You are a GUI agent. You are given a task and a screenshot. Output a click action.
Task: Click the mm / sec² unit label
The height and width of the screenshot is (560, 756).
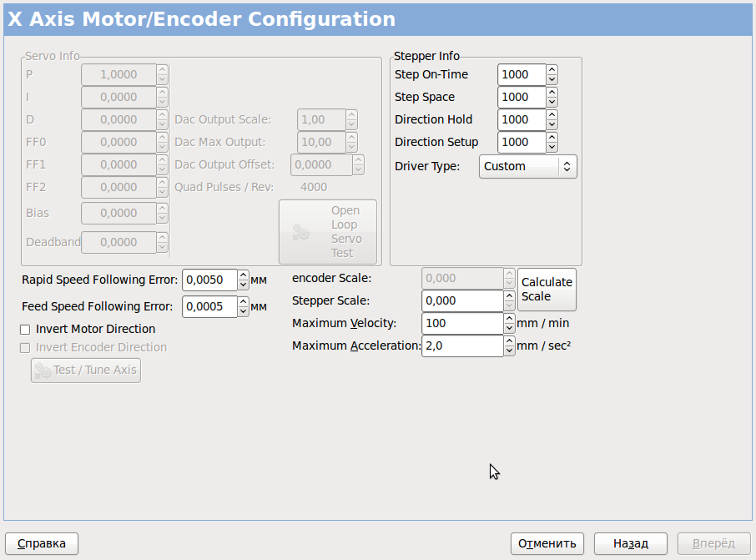click(544, 346)
